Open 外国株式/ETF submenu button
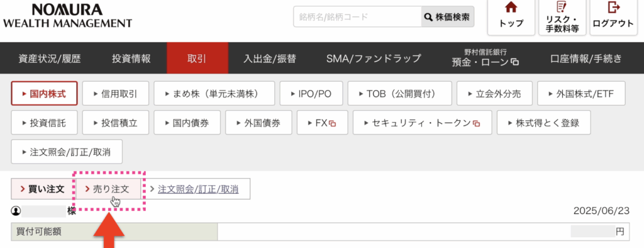 click(x=581, y=93)
